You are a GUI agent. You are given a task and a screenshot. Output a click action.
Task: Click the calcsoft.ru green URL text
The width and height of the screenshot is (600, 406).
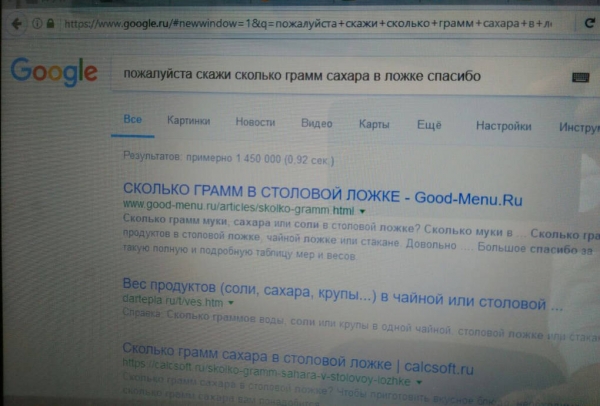click(267, 372)
